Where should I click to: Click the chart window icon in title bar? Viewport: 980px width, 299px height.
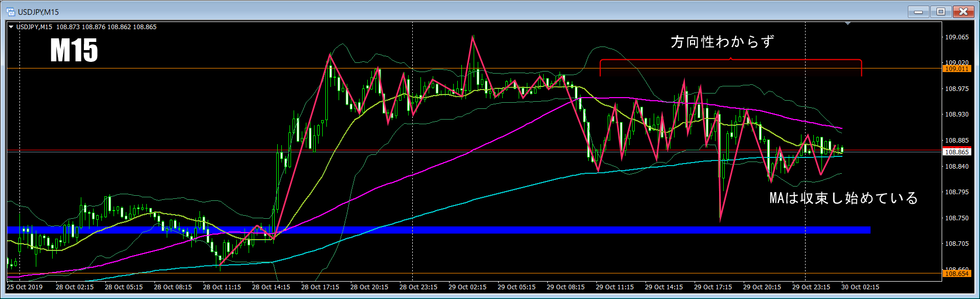pyautogui.click(x=11, y=12)
